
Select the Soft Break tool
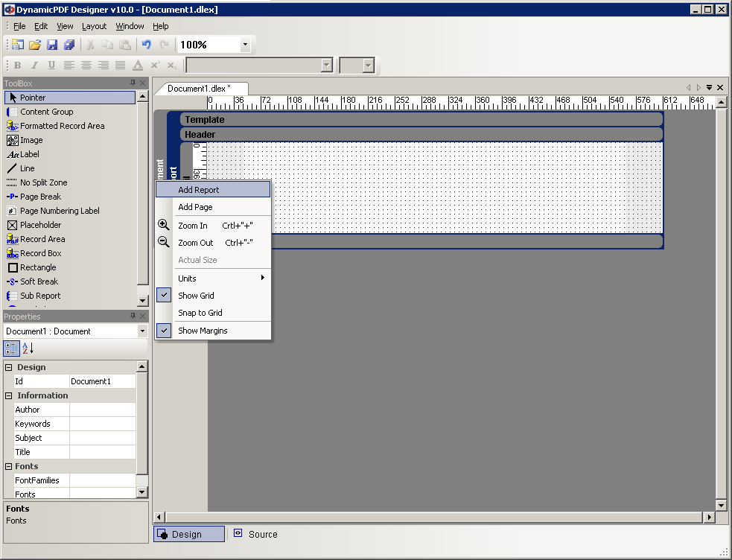pos(70,281)
